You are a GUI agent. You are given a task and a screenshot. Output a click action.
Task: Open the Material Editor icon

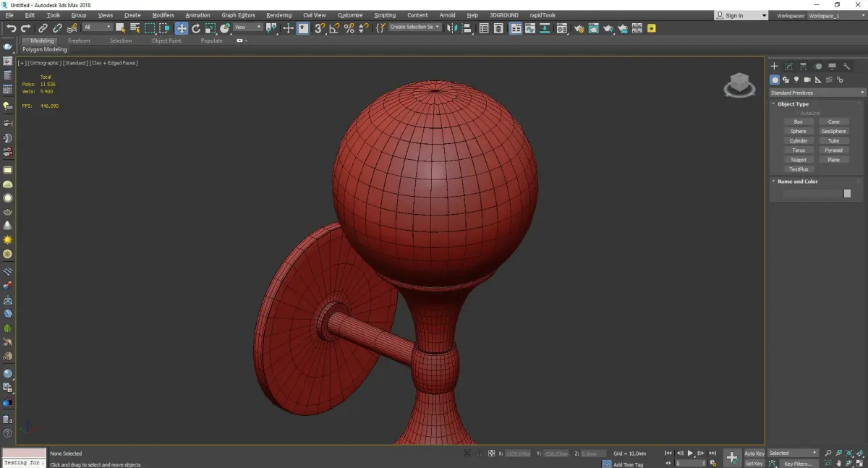(561, 28)
